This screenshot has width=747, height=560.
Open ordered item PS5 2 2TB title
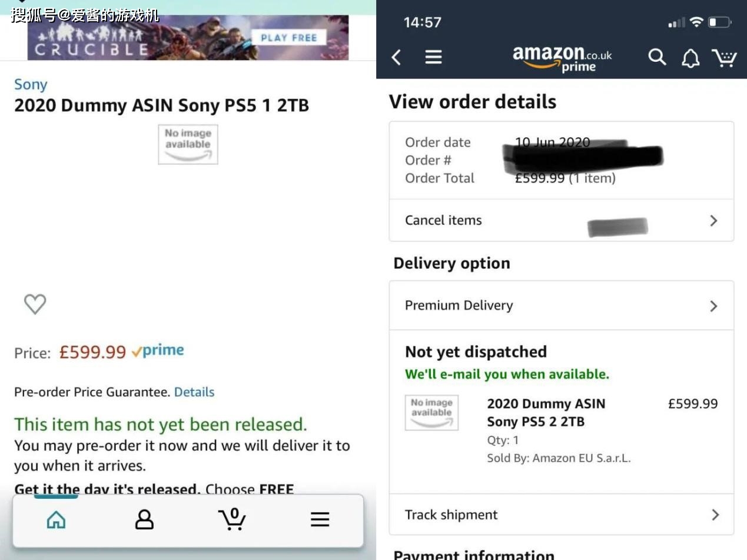click(546, 413)
